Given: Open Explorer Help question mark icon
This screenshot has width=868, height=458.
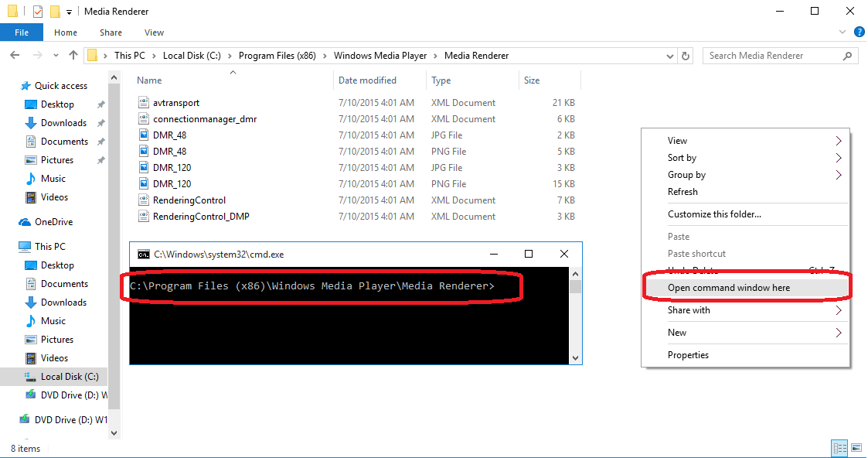Looking at the screenshot, I should pyautogui.click(x=859, y=32).
